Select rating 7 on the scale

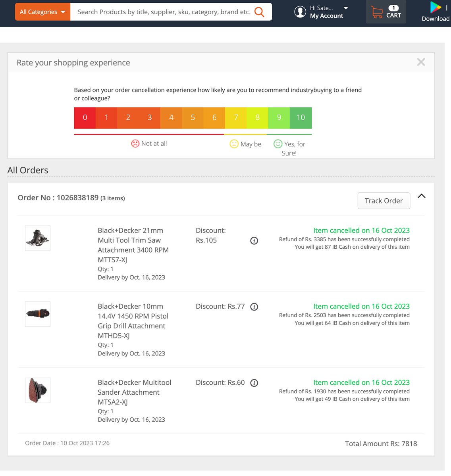[236, 118]
